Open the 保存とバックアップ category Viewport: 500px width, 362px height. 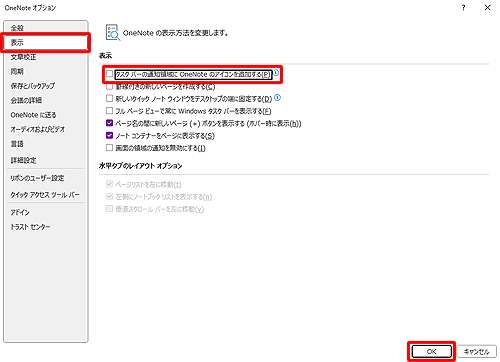(45, 86)
